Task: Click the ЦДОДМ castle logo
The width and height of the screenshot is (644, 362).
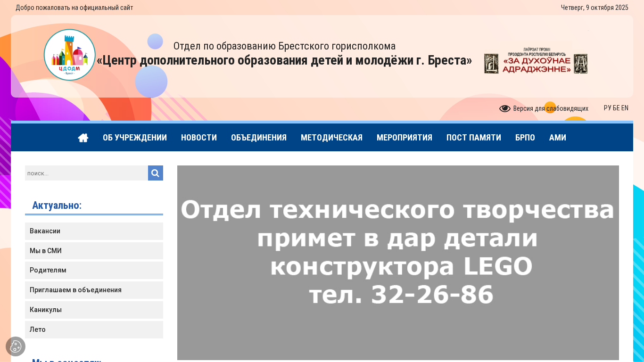Action: [x=70, y=55]
